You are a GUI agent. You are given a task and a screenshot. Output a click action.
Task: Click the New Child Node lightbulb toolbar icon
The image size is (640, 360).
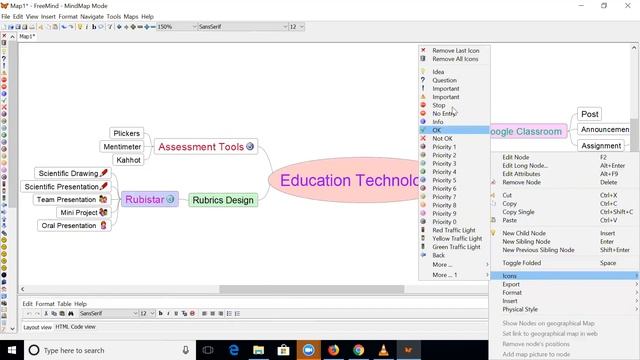80,27
